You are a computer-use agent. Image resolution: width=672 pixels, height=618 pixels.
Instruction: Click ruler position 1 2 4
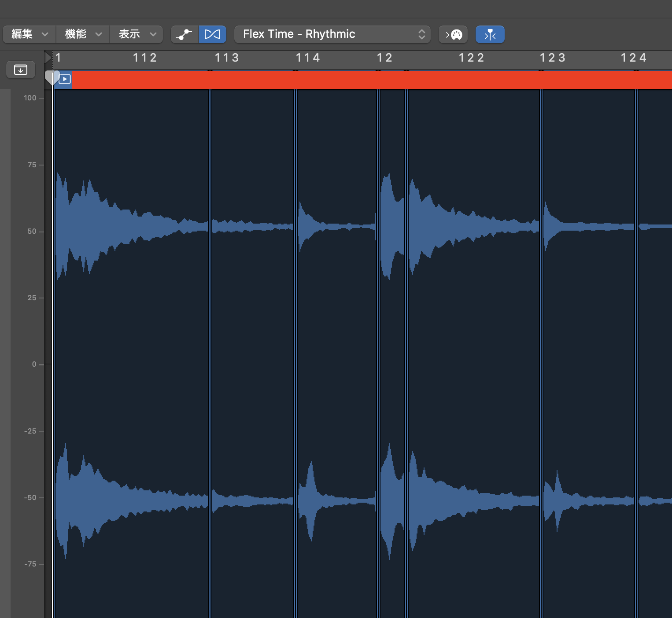pos(633,58)
